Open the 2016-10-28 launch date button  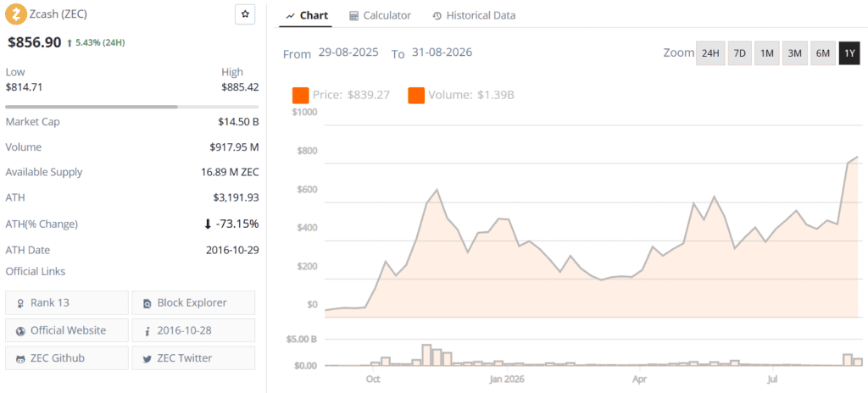(x=193, y=330)
